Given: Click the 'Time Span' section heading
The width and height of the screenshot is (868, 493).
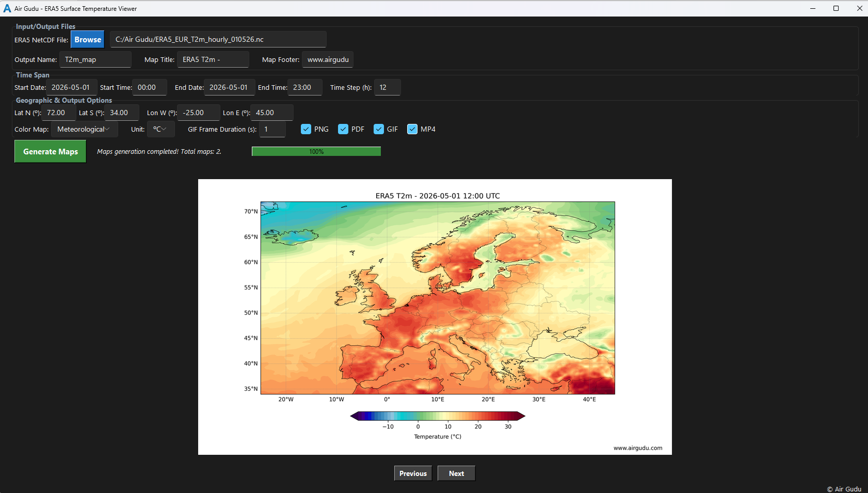Looking at the screenshot, I should pyautogui.click(x=33, y=75).
